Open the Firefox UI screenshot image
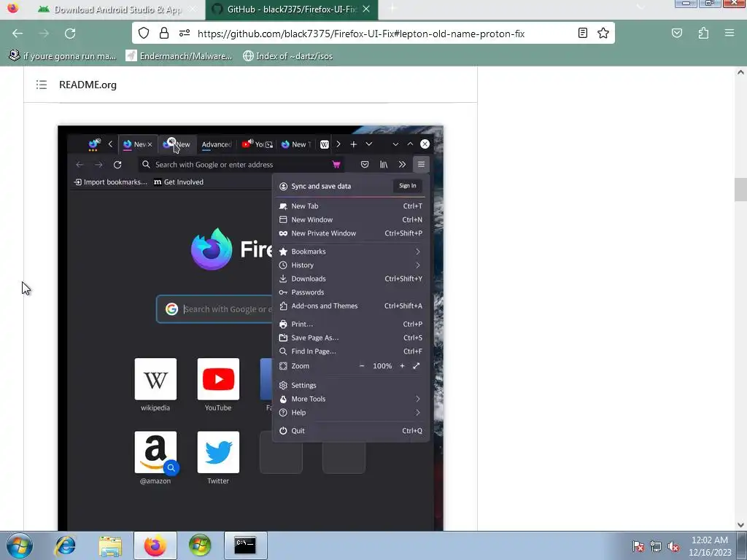 251,328
